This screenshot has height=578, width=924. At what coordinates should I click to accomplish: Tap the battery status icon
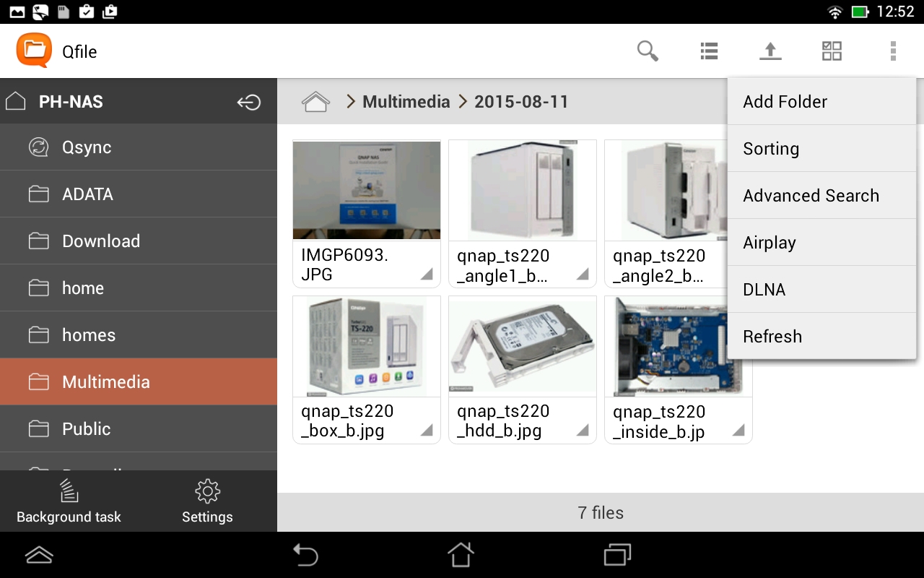[860, 12]
